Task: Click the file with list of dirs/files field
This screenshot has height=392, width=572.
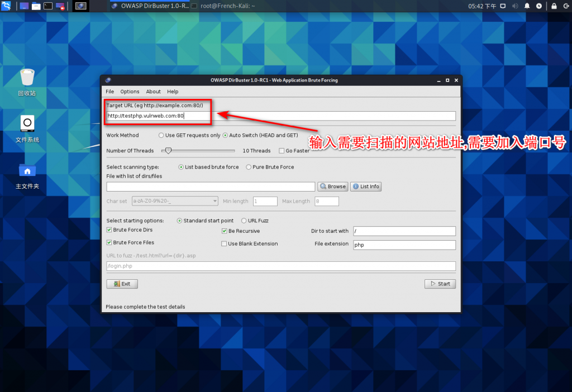Action: tap(211, 187)
